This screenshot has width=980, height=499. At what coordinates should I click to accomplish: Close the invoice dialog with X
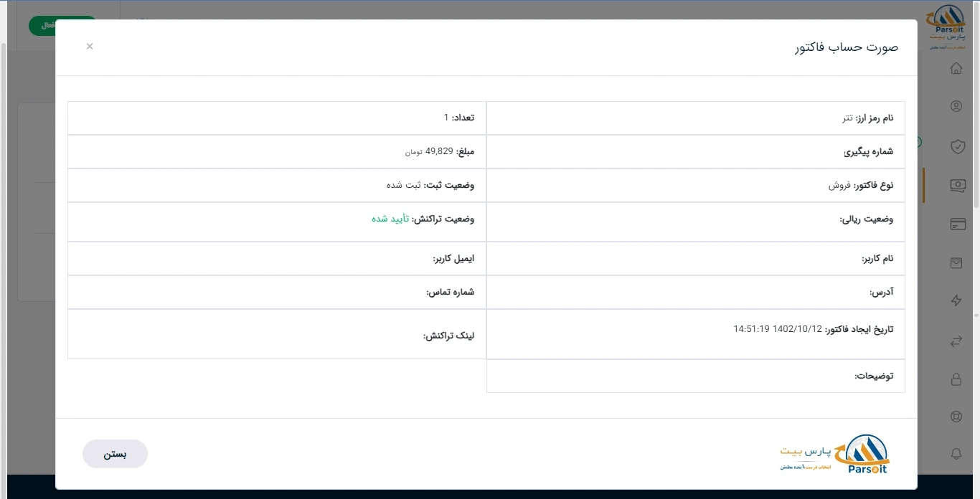pyautogui.click(x=90, y=47)
